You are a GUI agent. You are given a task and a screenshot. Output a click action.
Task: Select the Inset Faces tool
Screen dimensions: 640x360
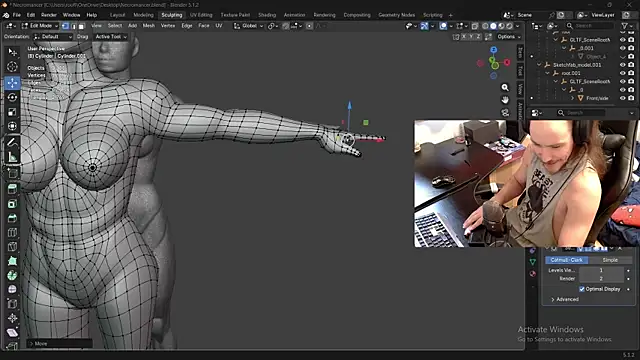click(12, 203)
